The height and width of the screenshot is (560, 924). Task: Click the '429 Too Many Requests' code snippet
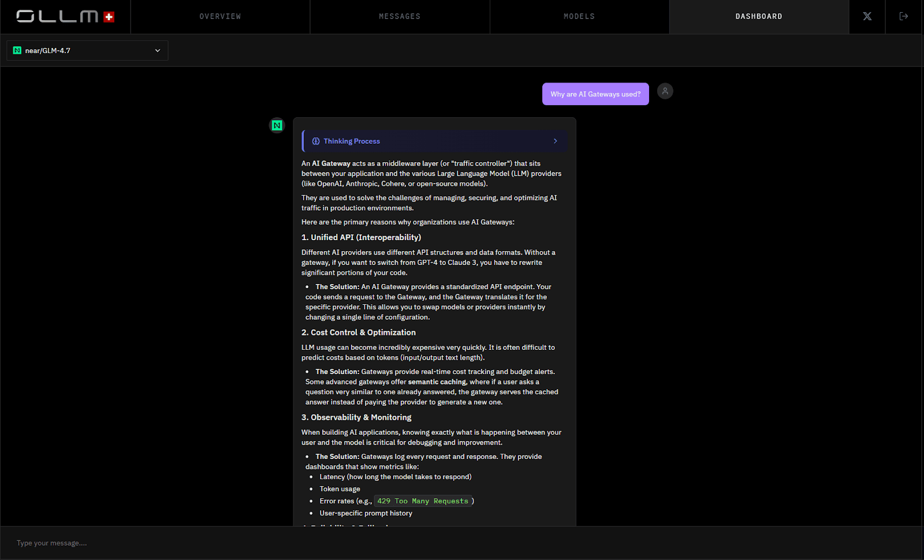tap(423, 501)
